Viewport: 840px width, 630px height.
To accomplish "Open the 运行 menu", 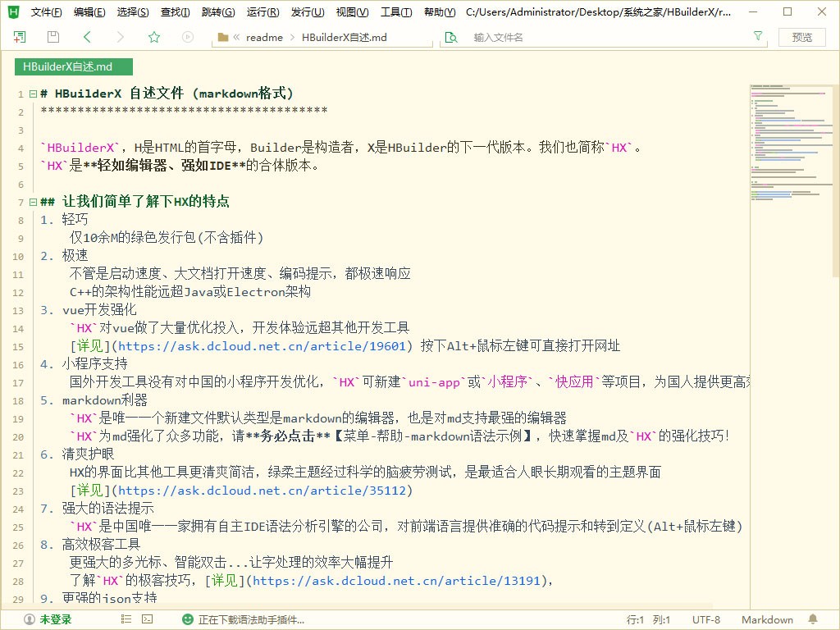I will pyautogui.click(x=261, y=11).
